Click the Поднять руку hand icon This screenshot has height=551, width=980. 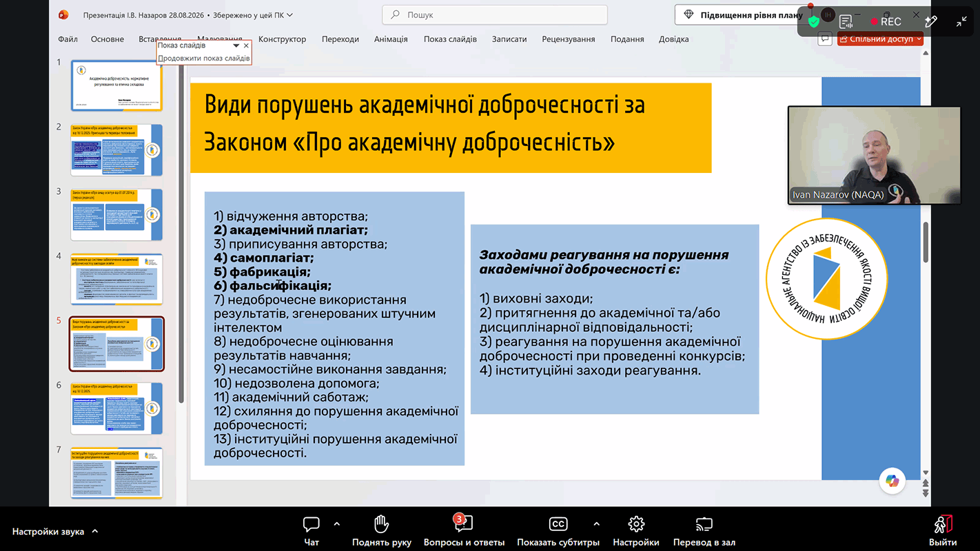pos(381,525)
